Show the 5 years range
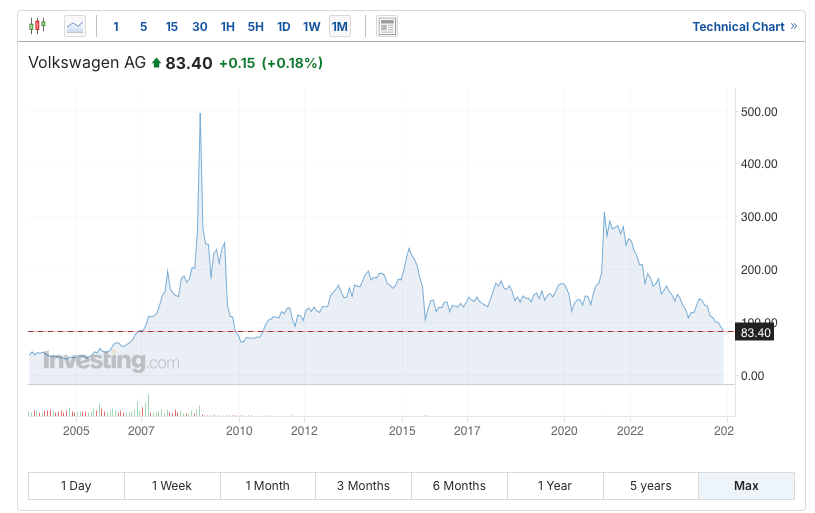The height and width of the screenshot is (513, 815). (x=651, y=485)
